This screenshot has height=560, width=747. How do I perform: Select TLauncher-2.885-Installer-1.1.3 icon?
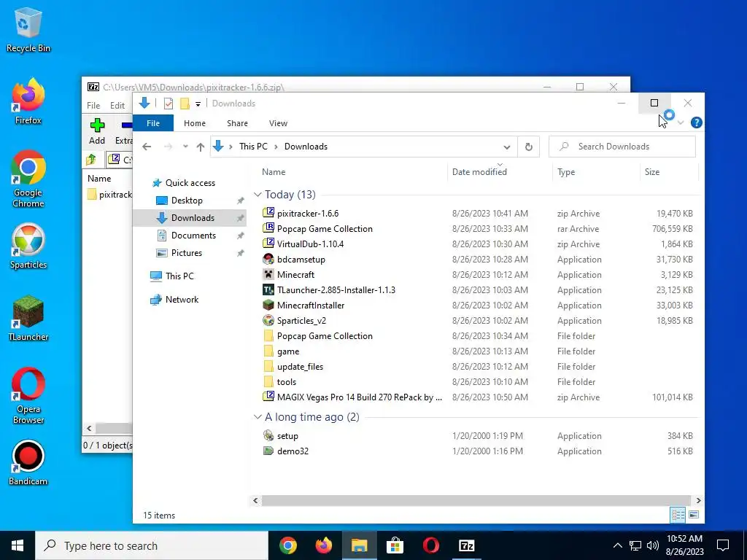tap(268, 289)
